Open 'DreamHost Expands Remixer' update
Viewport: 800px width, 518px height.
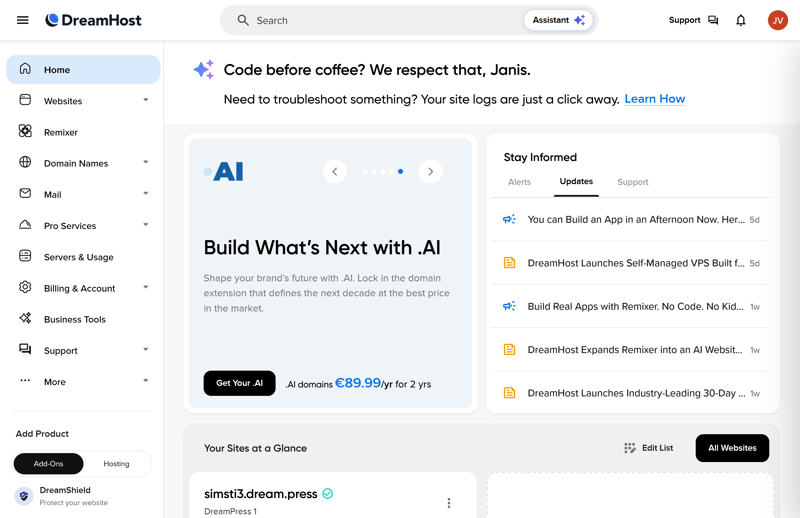pos(631,350)
